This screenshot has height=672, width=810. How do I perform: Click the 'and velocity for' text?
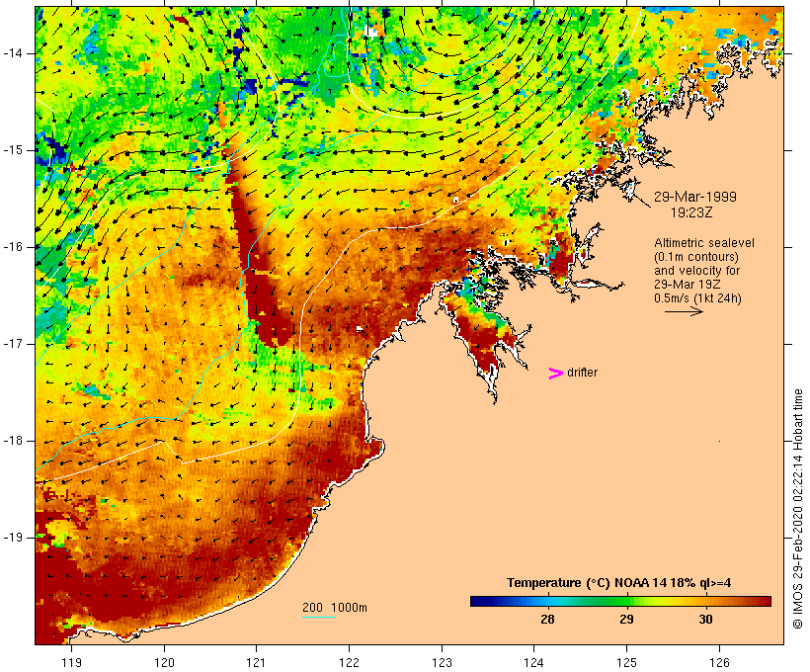(696, 271)
